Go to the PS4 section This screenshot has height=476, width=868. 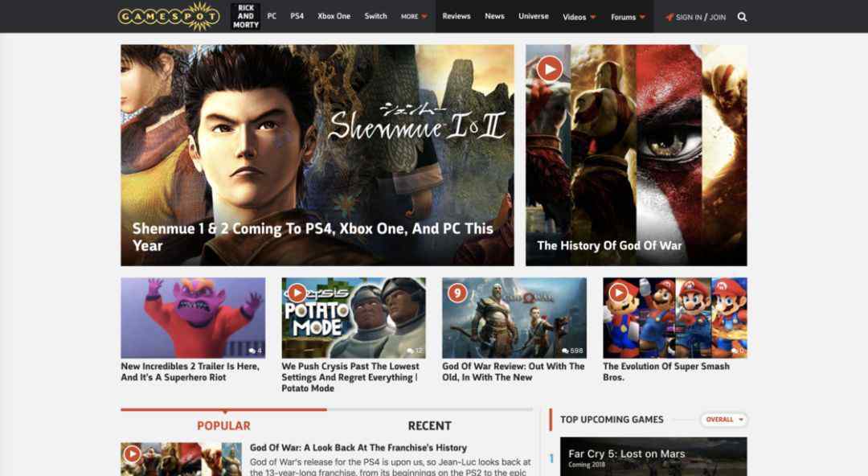point(297,16)
